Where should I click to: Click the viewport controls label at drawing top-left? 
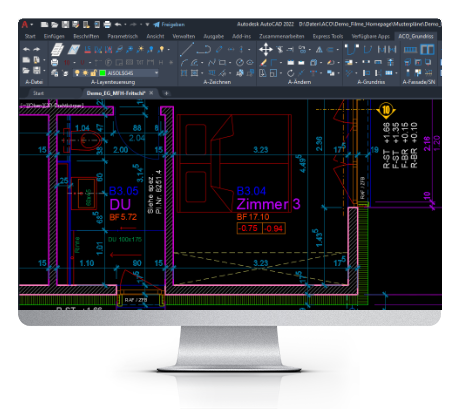[52, 106]
